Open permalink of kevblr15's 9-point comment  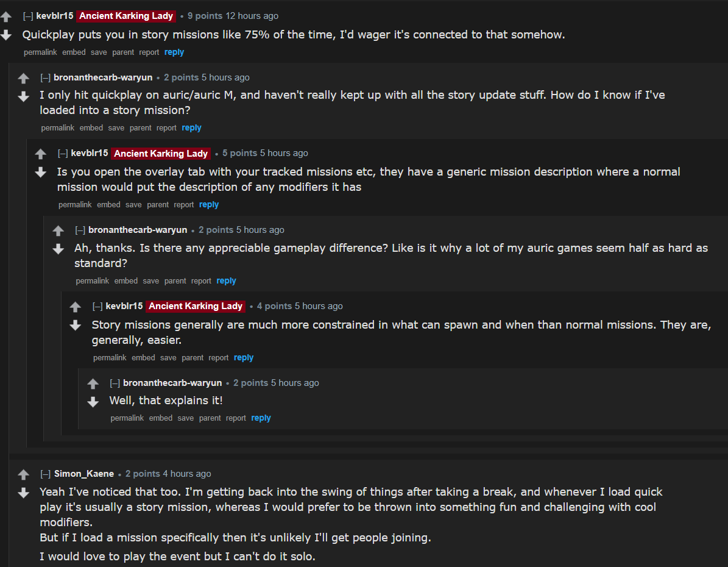40,52
